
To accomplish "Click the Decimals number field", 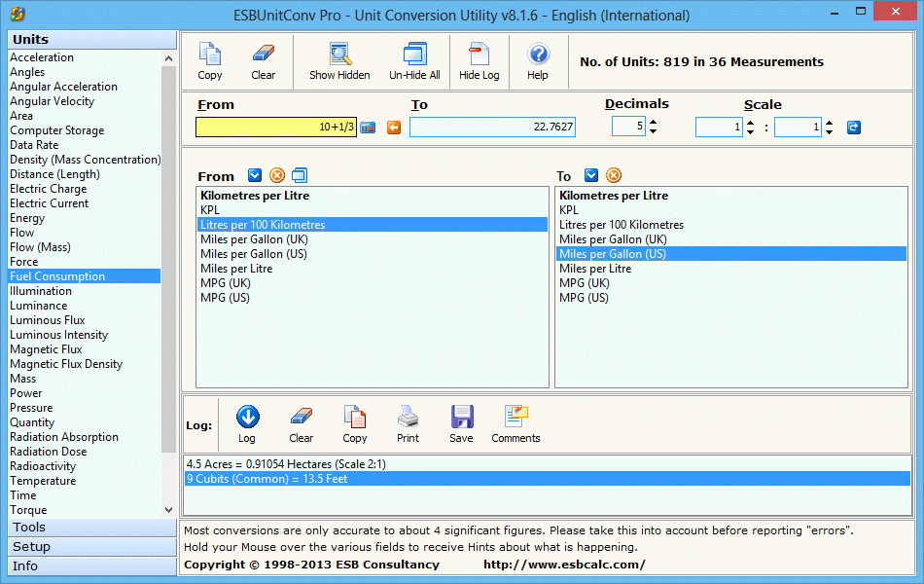I will 628,127.
